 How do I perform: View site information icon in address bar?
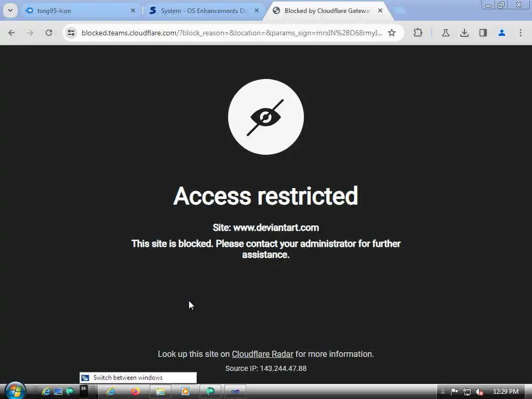click(x=71, y=33)
